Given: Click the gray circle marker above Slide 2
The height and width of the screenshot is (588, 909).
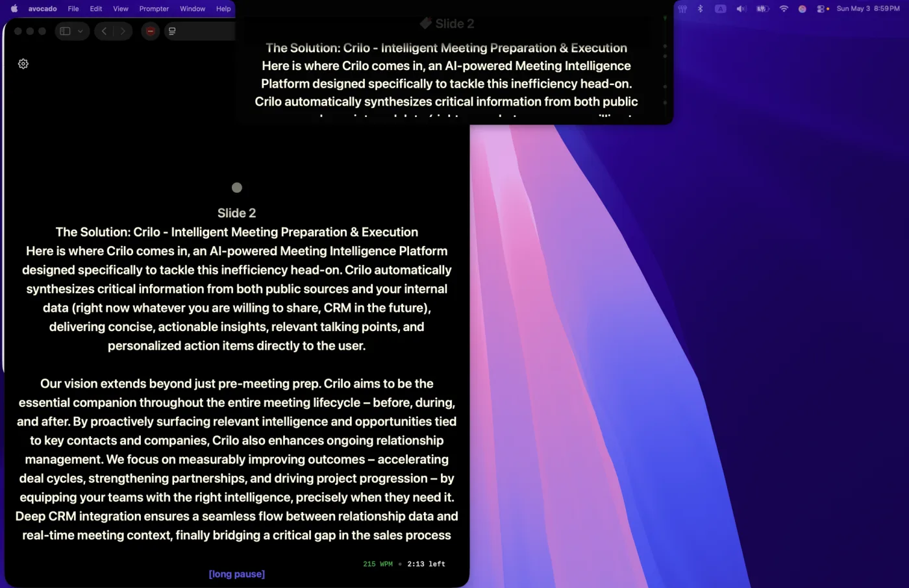Looking at the screenshot, I should tap(237, 188).
